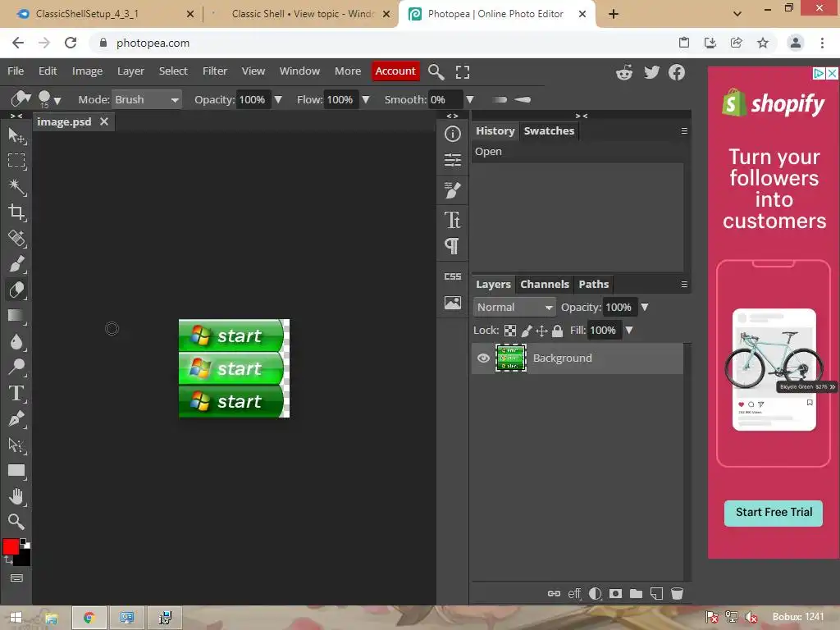Toggle lock image pixels (brush icon)

pyautogui.click(x=527, y=331)
